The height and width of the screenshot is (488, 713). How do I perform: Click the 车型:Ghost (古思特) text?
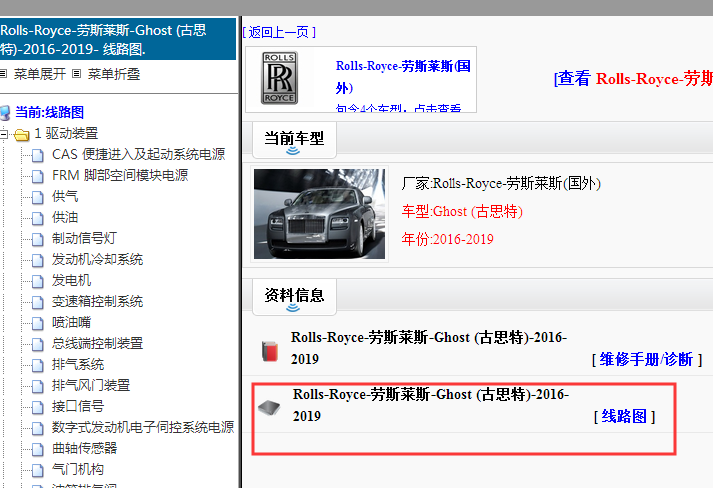coord(462,211)
